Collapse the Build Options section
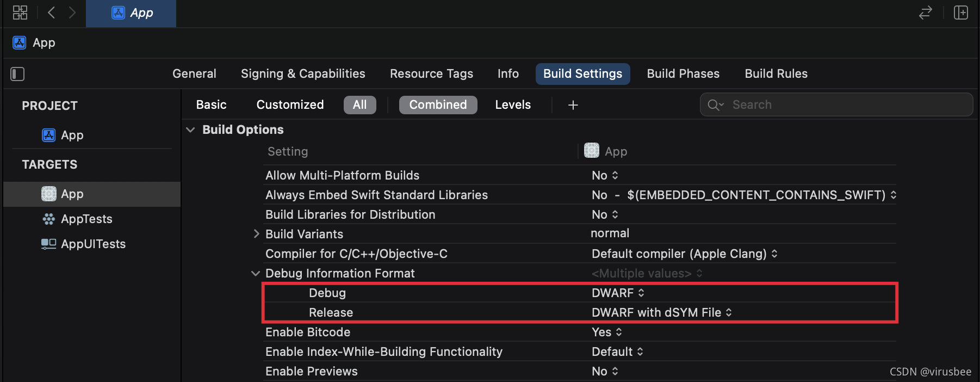Image resolution: width=980 pixels, height=382 pixels. (x=190, y=130)
